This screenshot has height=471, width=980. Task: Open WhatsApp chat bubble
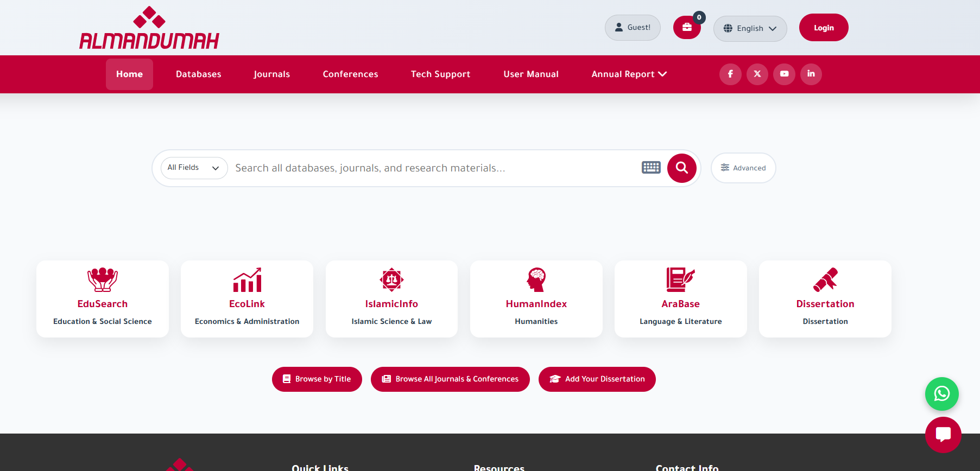pos(941,394)
